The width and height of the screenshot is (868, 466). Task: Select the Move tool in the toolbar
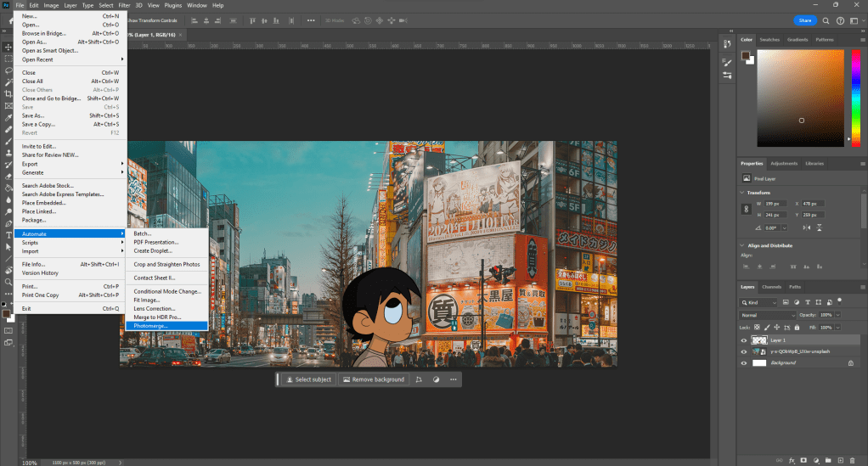coord(8,47)
